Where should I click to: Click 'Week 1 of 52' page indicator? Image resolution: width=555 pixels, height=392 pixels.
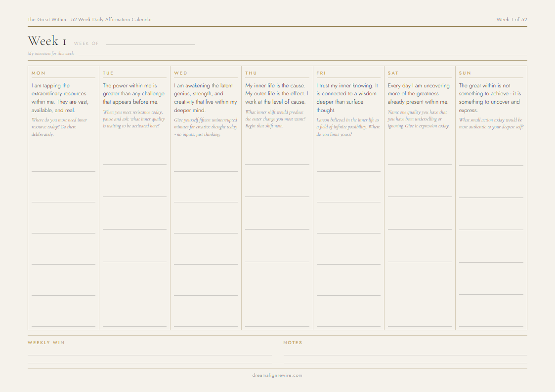click(x=512, y=19)
